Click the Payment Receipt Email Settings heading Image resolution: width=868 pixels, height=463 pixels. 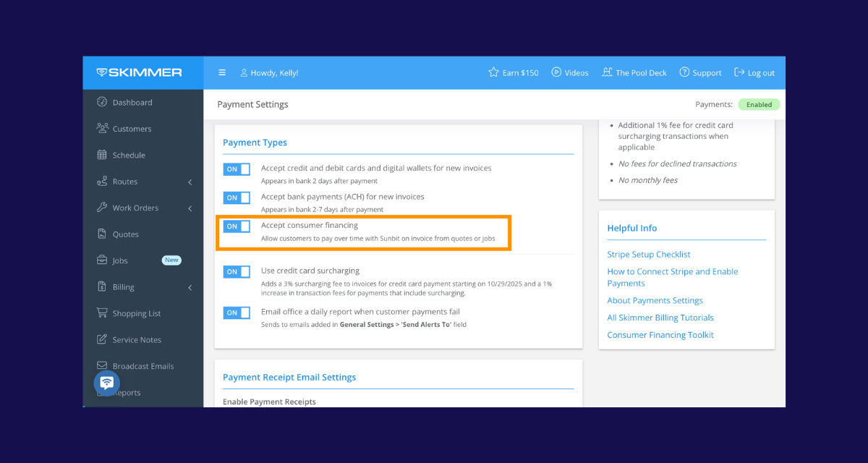pos(289,377)
